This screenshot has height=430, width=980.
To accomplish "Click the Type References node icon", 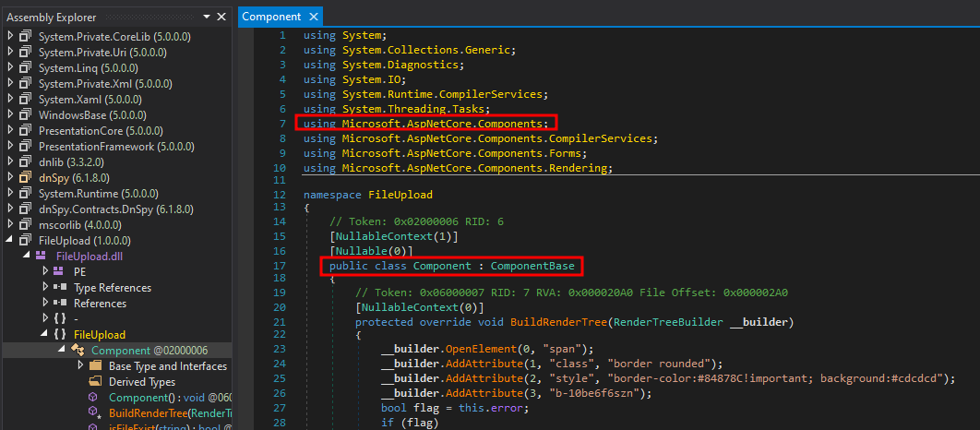I will tap(59, 287).
